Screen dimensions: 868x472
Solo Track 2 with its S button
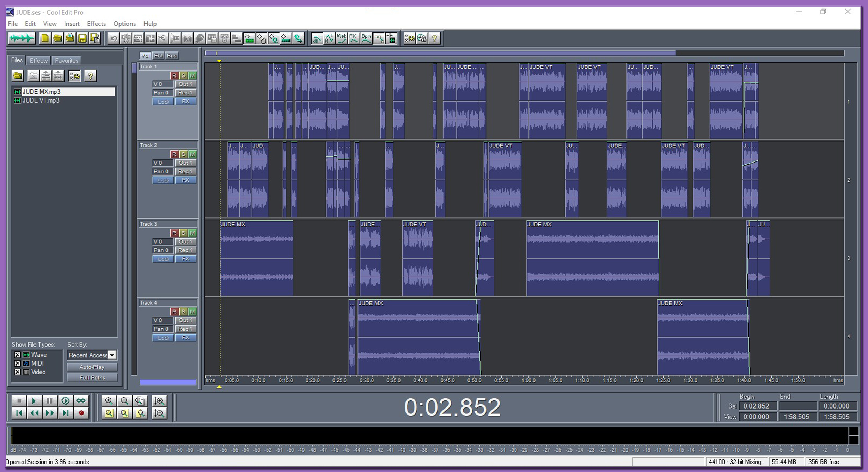coord(183,154)
